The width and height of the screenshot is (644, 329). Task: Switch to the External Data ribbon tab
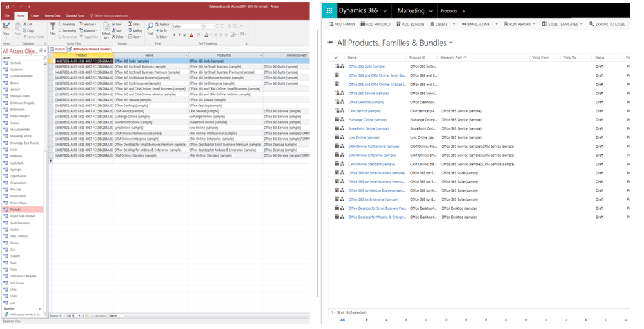tap(53, 15)
